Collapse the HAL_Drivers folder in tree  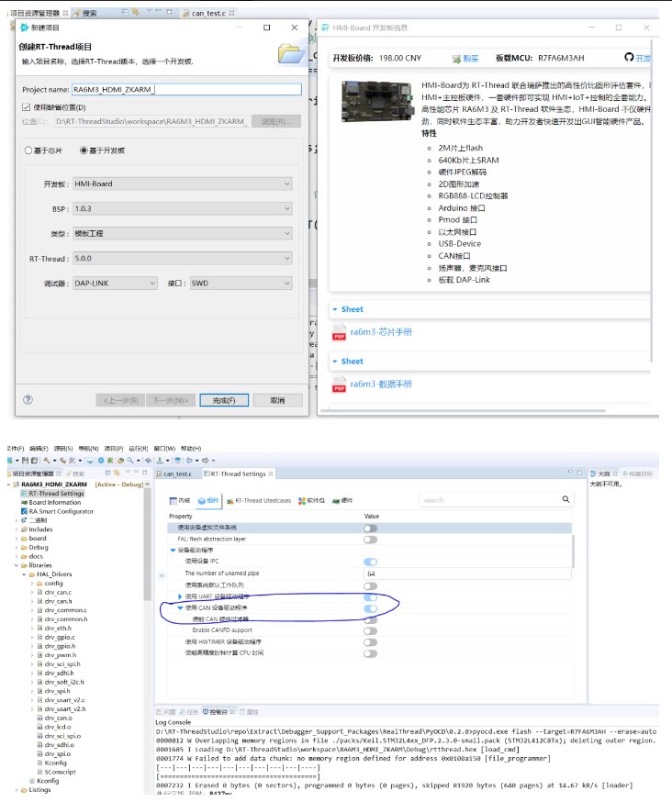(24, 574)
